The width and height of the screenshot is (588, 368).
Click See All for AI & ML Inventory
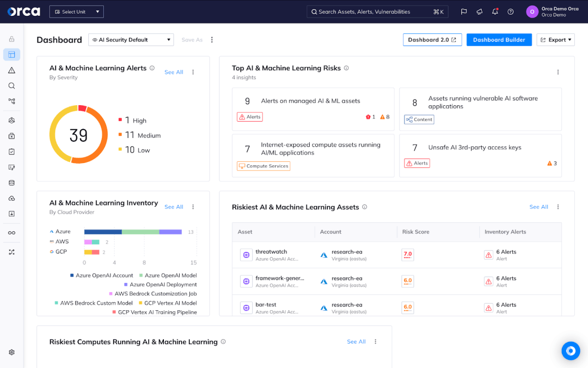(x=174, y=207)
